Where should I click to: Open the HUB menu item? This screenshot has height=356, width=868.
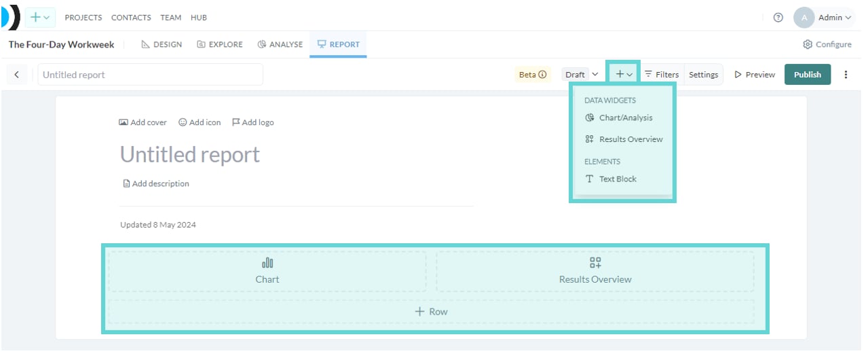(199, 18)
